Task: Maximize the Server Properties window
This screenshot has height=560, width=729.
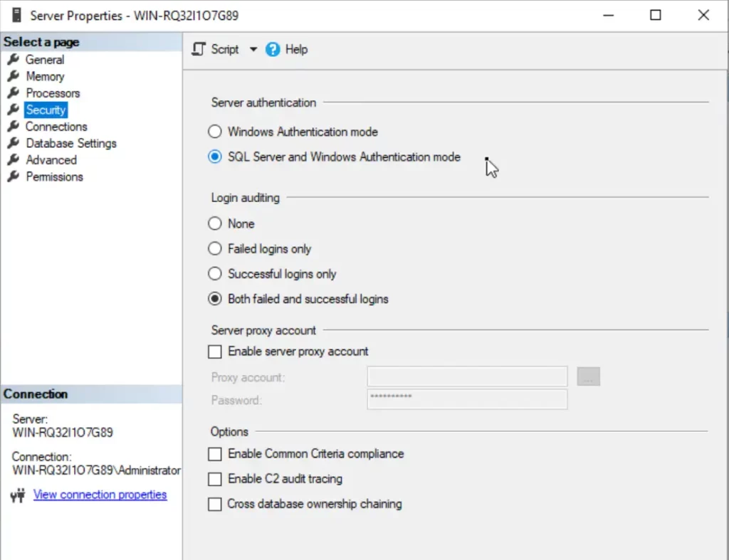Action: 656,16
